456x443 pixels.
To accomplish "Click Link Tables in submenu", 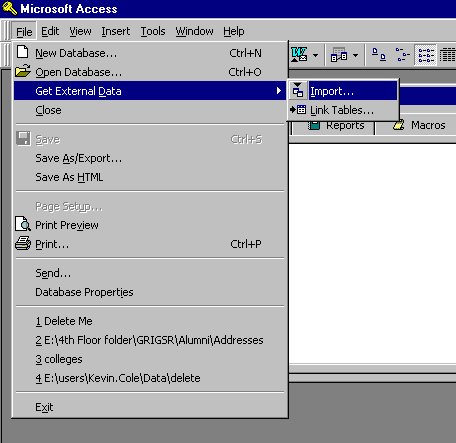I will coord(343,110).
